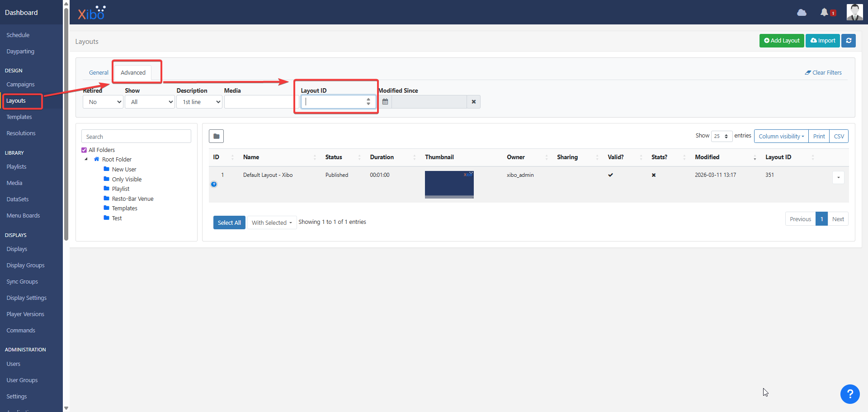Toggle folder tree with folder icon button
868x412 pixels.
[x=217, y=136]
